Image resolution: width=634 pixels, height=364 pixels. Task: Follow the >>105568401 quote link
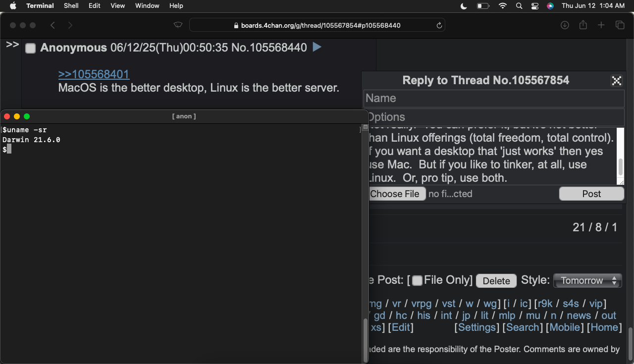coord(94,74)
